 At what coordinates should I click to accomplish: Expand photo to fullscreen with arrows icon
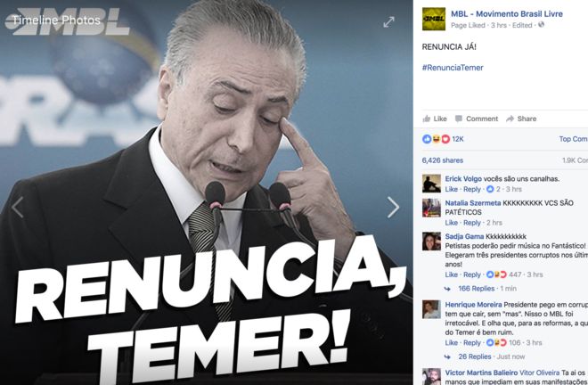pos(388,21)
